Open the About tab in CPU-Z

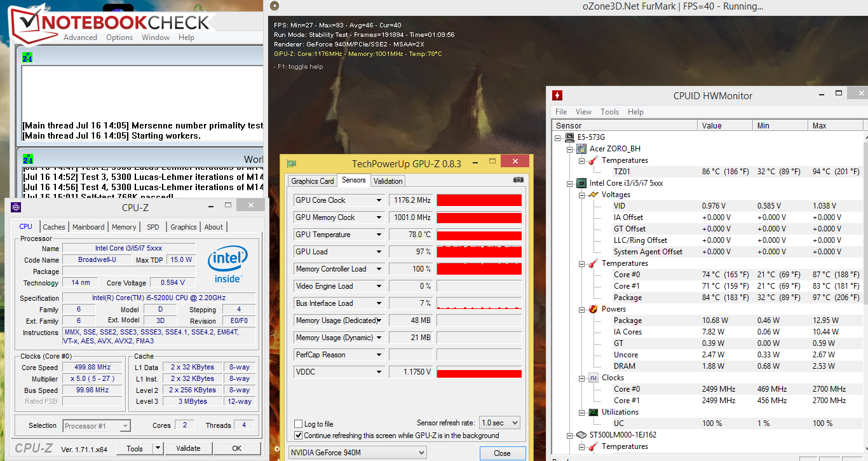point(214,227)
